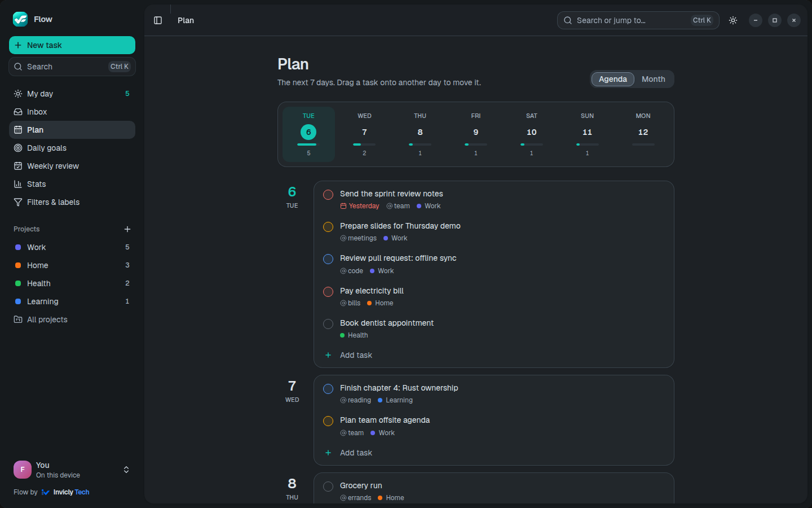Open Stats view

pos(72,184)
